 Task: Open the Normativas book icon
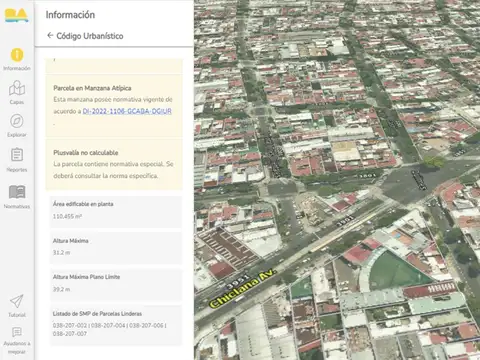[x=17, y=192]
